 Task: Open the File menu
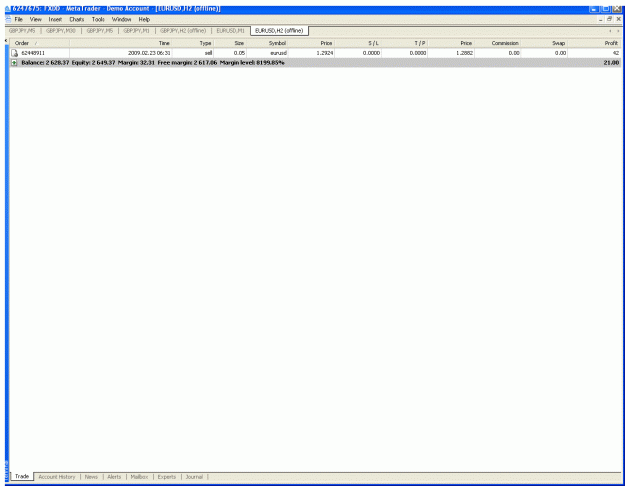(x=19, y=19)
